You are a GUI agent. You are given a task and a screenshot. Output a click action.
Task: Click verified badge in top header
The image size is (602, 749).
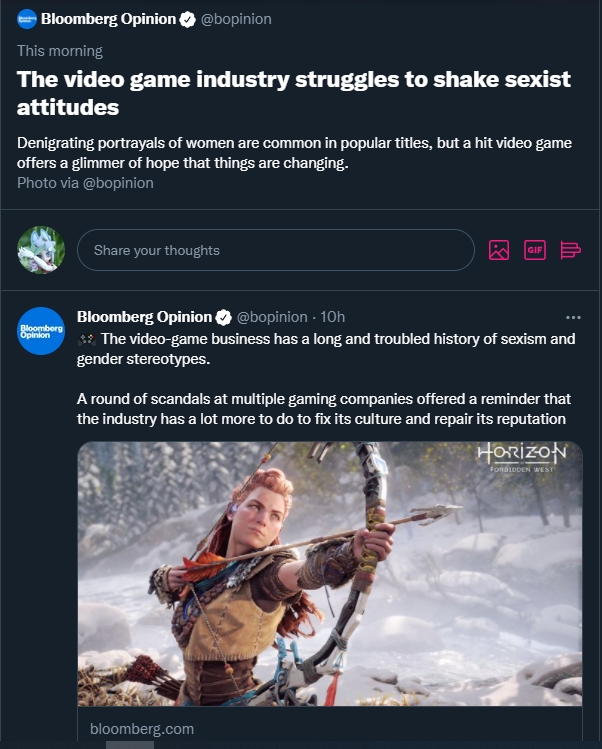point(187,19)
